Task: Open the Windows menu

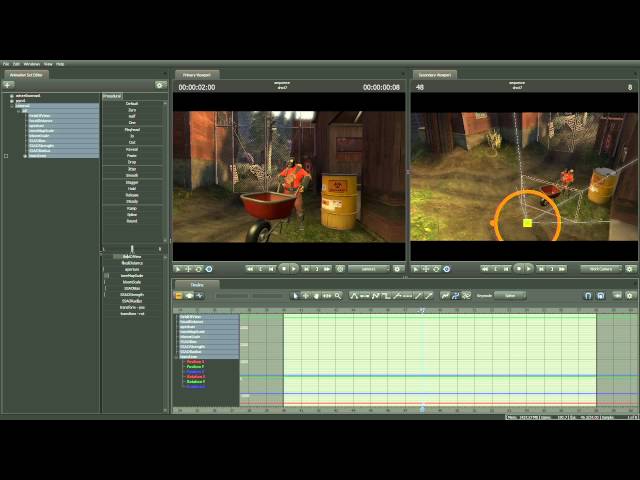Action: coord(32,64)
